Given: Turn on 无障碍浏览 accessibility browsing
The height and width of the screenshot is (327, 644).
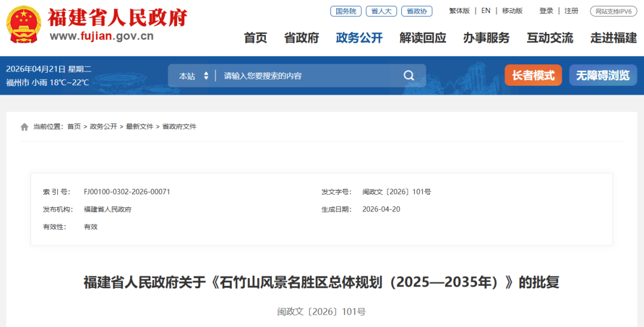Looking at the screenshot, I should [x=602, y=76].
